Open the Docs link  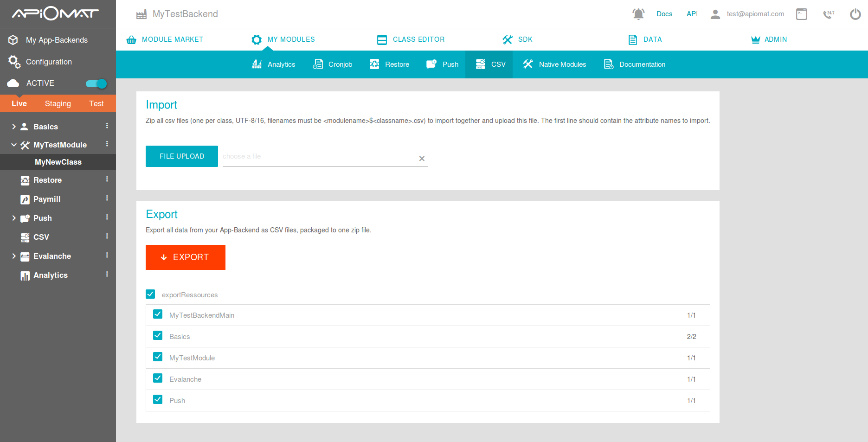[664, 14]
